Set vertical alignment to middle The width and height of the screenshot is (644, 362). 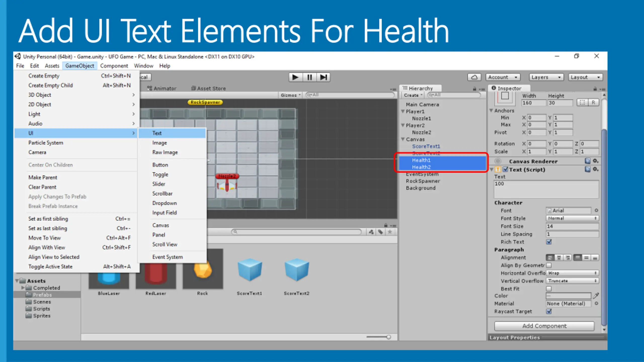point(586,258)
